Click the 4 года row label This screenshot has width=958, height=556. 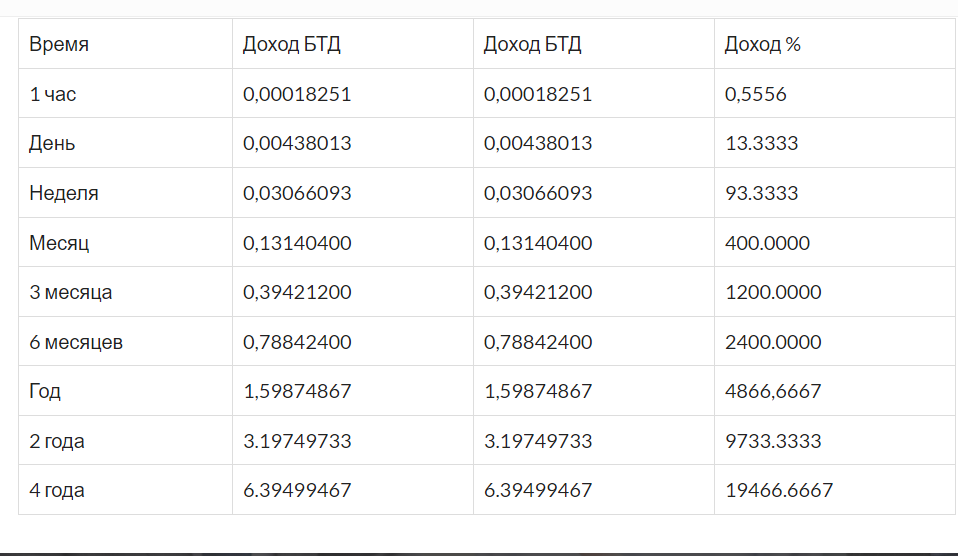click(57, 491)
